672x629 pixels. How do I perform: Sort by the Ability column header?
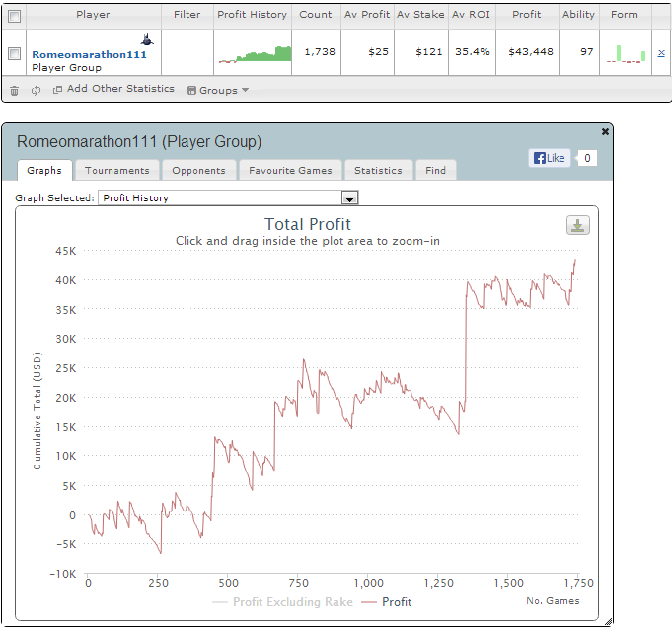pyautogui.click(x=578, y=15)
